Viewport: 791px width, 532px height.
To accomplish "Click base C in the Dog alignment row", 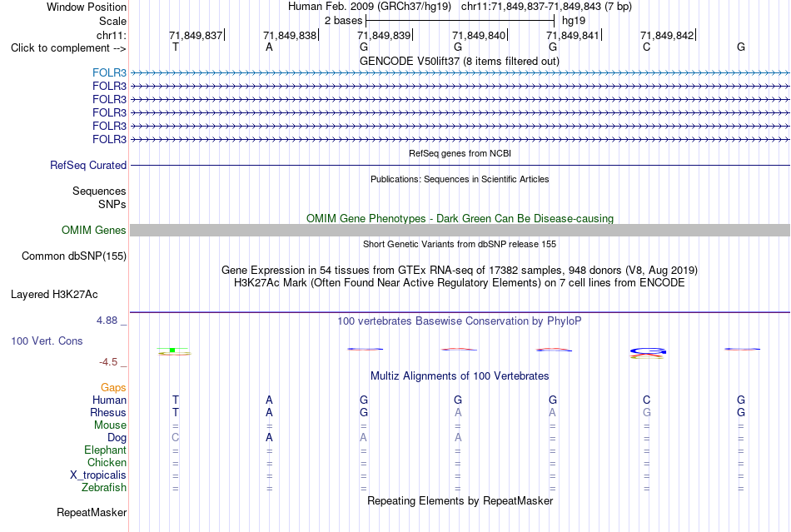I will tap(176, 438).
